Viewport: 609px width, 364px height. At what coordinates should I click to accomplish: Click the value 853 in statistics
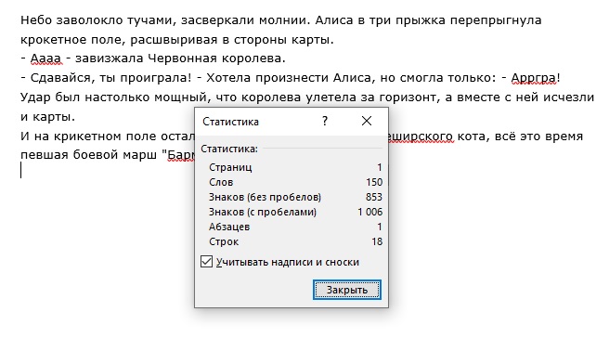(x=374, y=197)
